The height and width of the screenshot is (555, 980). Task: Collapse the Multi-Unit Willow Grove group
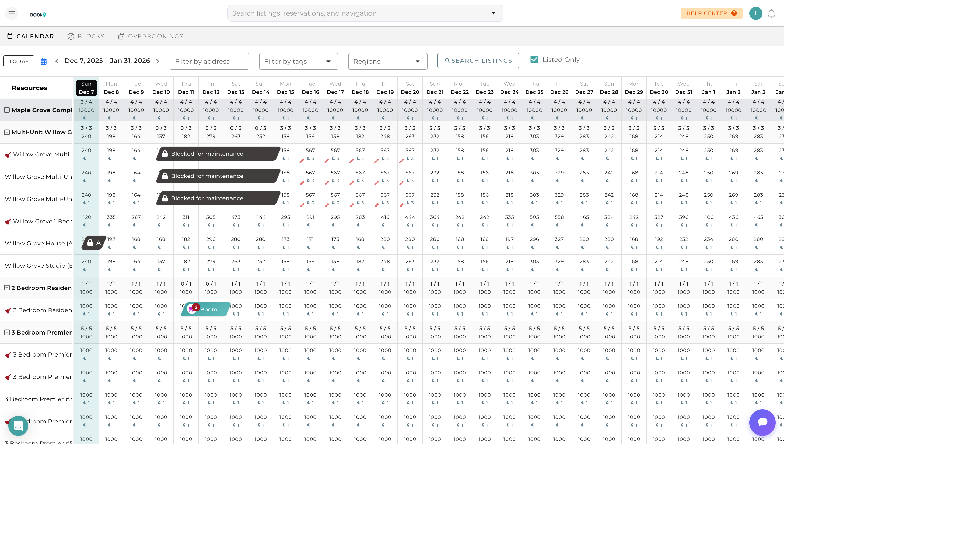pos(7,132)
